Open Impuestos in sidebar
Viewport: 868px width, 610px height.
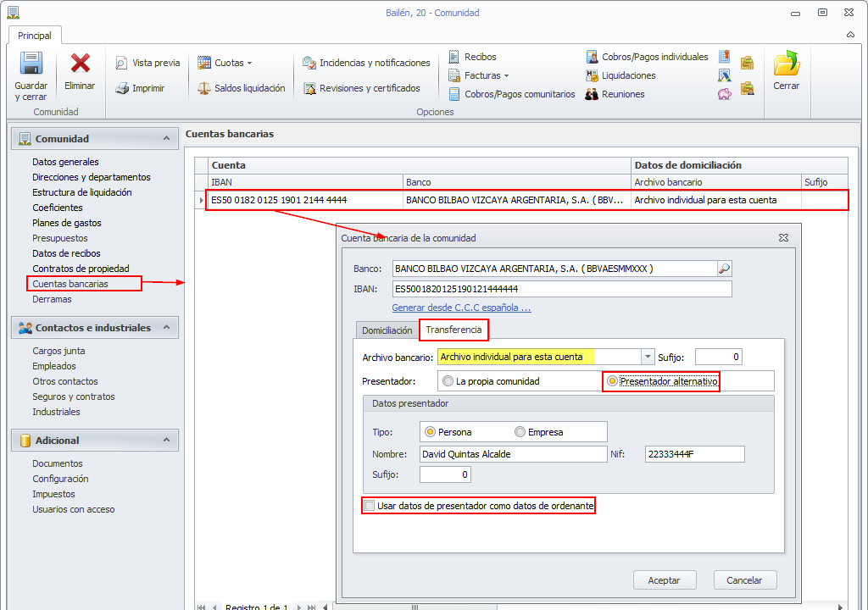53,494
